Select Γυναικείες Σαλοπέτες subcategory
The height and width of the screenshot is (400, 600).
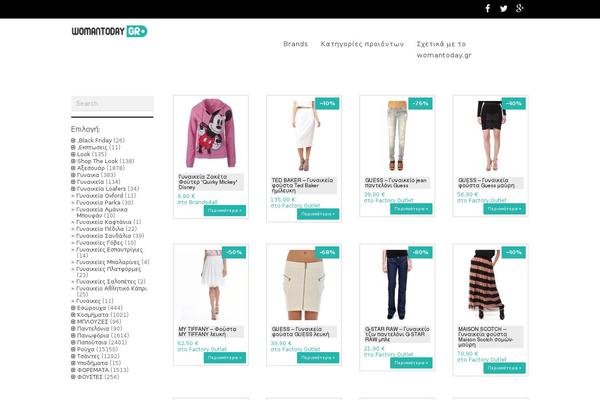click(106, 281)
